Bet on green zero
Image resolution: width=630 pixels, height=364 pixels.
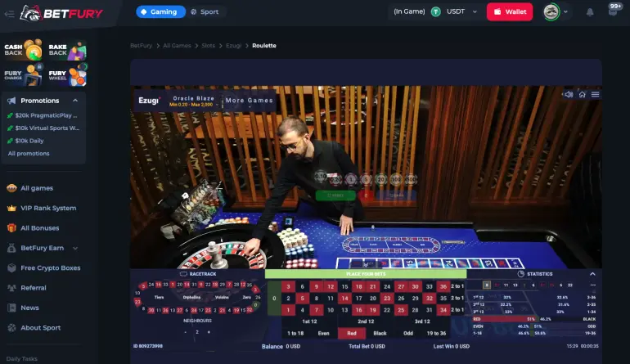(x=274, y=298)
